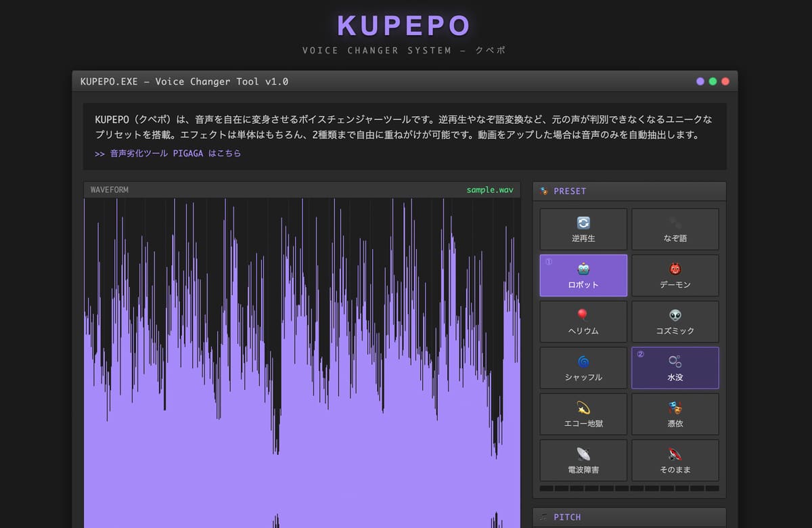The width and height of the screenshot is (812, 528).
Task: Click the green window control dot
Action: coord(713,81)
